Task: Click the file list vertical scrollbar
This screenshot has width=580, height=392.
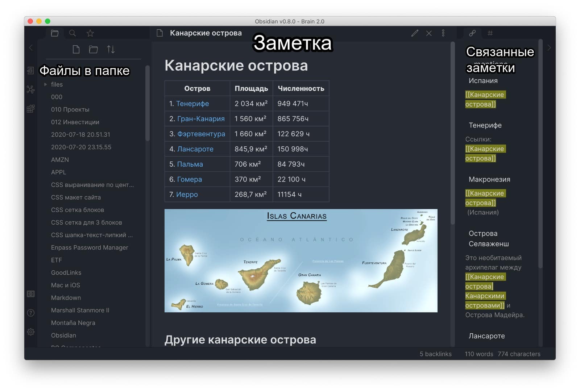Action: [147, 103]
